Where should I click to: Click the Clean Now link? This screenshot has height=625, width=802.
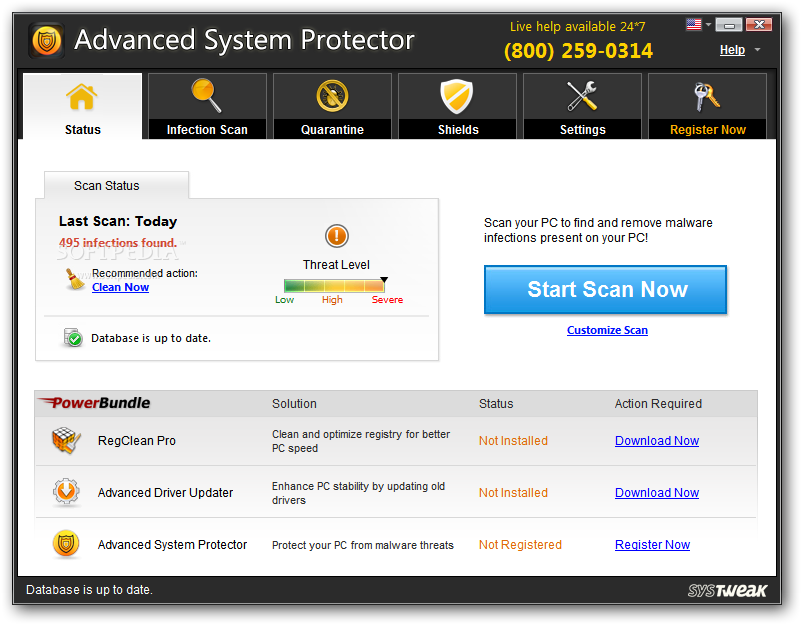click(120, 287)
